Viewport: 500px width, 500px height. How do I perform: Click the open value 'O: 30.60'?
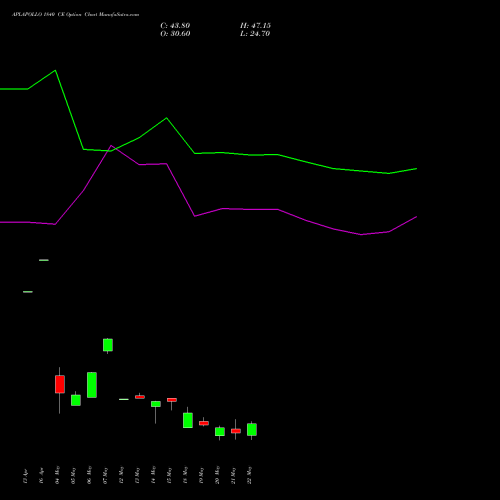(x=175, y=34)
